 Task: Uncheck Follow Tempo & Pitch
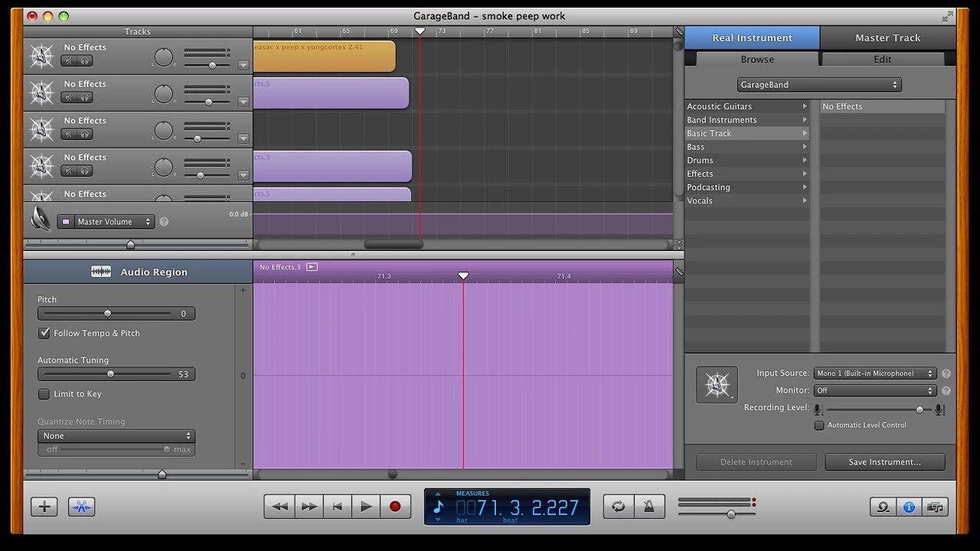(44, 334)
